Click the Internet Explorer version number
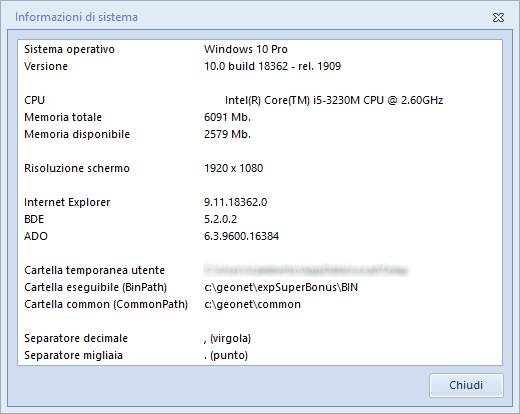 [x=235, y=202]
